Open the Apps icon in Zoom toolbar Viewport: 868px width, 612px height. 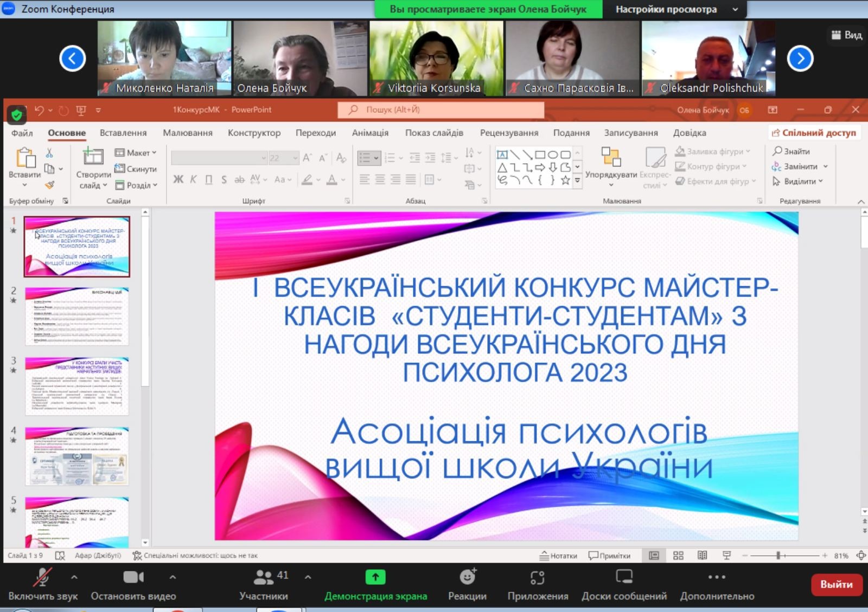[x=537, y=578]
